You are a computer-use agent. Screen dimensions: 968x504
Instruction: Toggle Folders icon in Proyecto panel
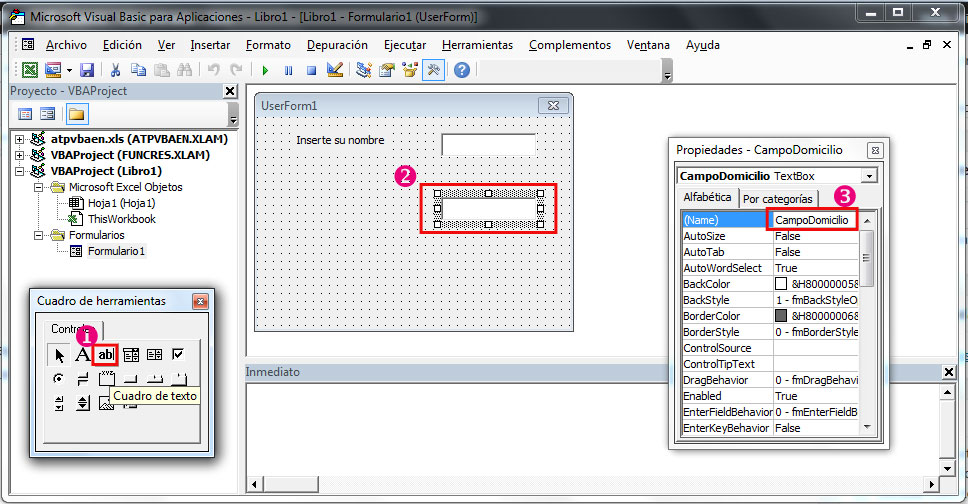pos(77,114)
